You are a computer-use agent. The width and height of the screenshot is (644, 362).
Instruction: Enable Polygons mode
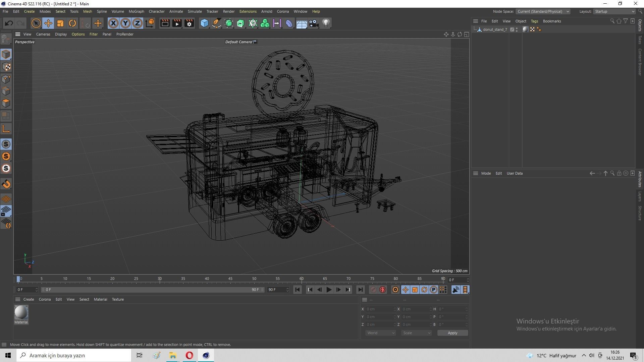tap(6, 103)
